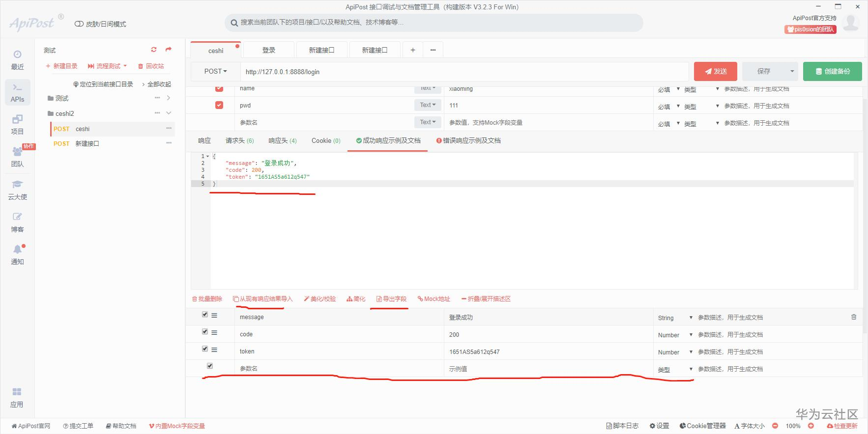Uncheck the message field checkbox
The height and width of the screenshot is (434, 868).
pos(205,315)
